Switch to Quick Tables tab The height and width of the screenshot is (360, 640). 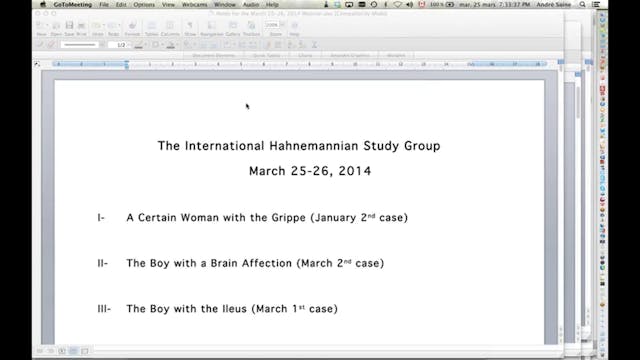click(266, 56)
